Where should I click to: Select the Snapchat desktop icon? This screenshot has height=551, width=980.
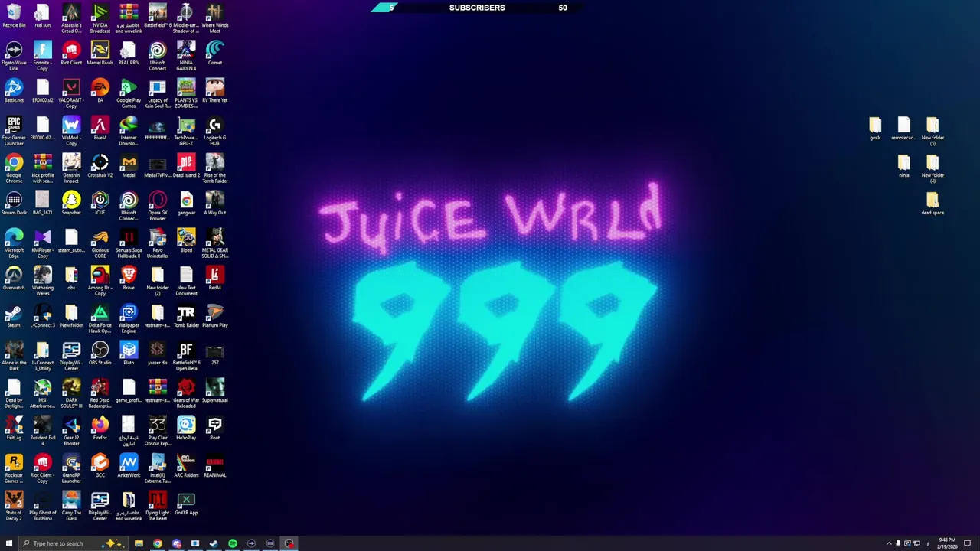tap(71, 204)
